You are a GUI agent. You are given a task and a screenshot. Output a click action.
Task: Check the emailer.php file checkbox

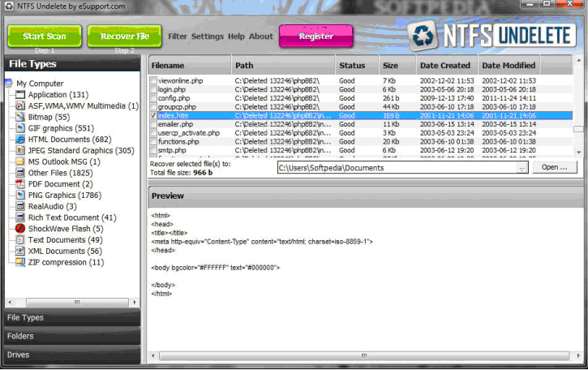coord(153,124)
